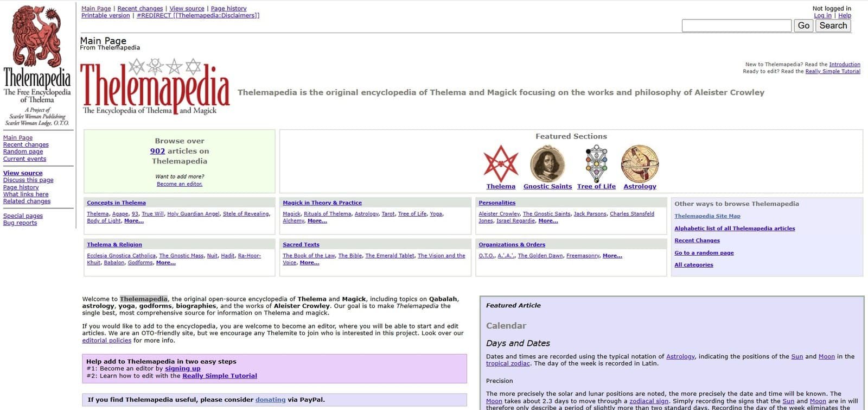
Task: Open the tropical zodiac link
Action: point(508,364)
